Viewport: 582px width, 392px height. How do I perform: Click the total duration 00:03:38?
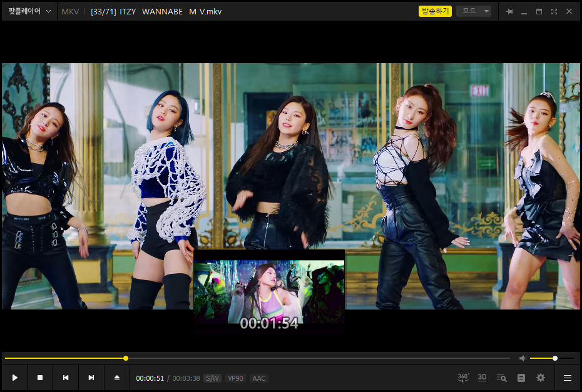pos(186,378)
